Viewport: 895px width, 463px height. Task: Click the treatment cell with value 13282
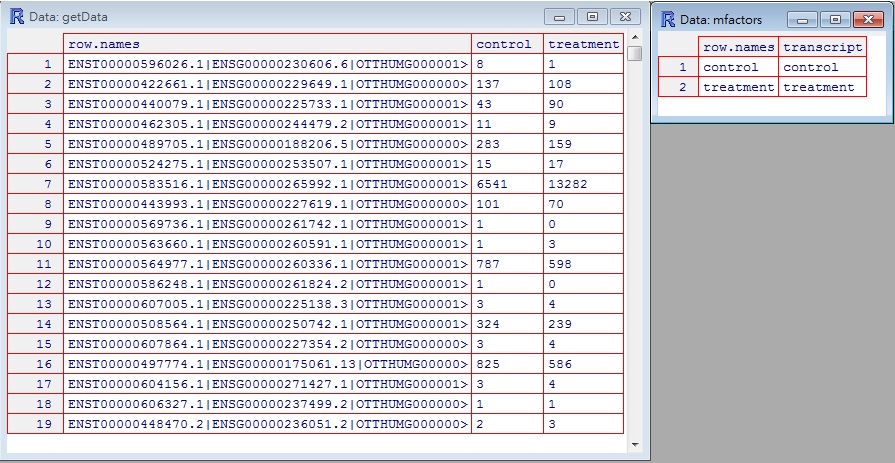pos(583,184)
